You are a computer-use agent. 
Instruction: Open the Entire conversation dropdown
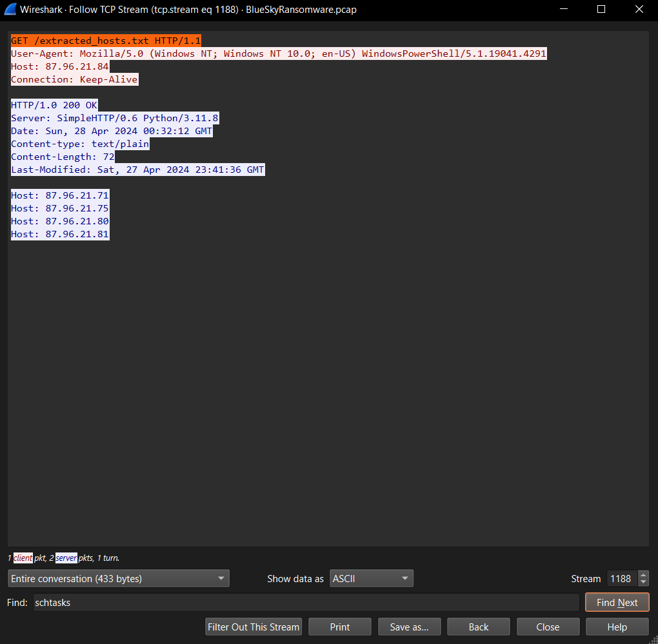pos(118,579)
